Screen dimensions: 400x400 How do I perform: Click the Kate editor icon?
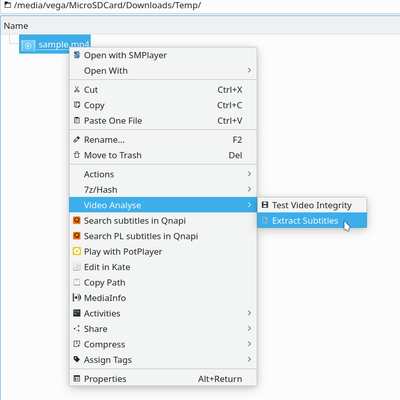pyautogui.click(x=77, y=267)
